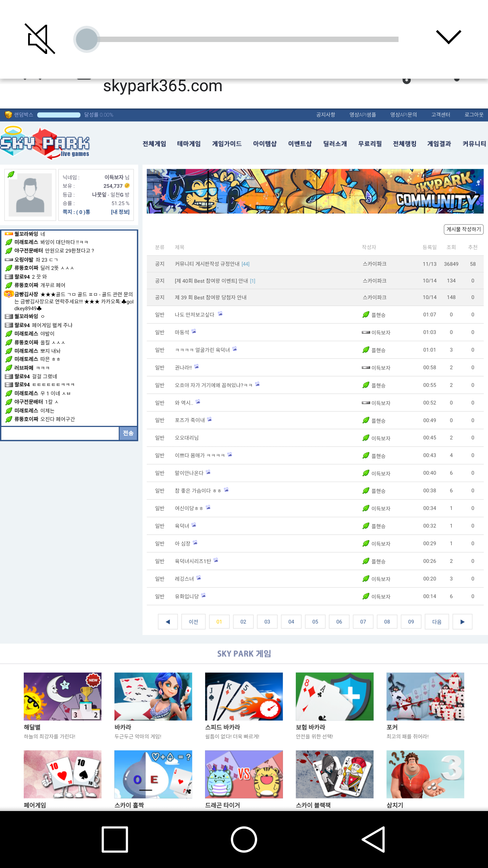Open the 드래곤 타이거 game thumbnail
Image resolution: width=488 pixels, height=868 pixels.
point(244,774)
